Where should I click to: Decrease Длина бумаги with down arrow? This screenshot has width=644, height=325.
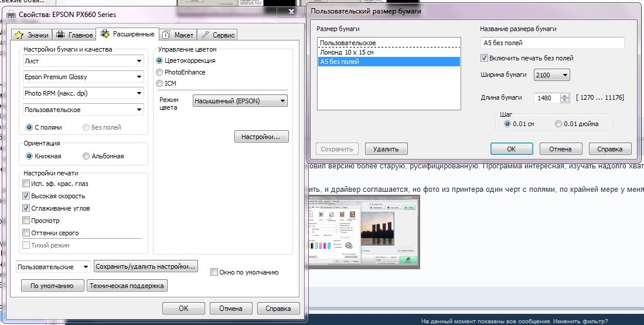(x=565, y=100)
